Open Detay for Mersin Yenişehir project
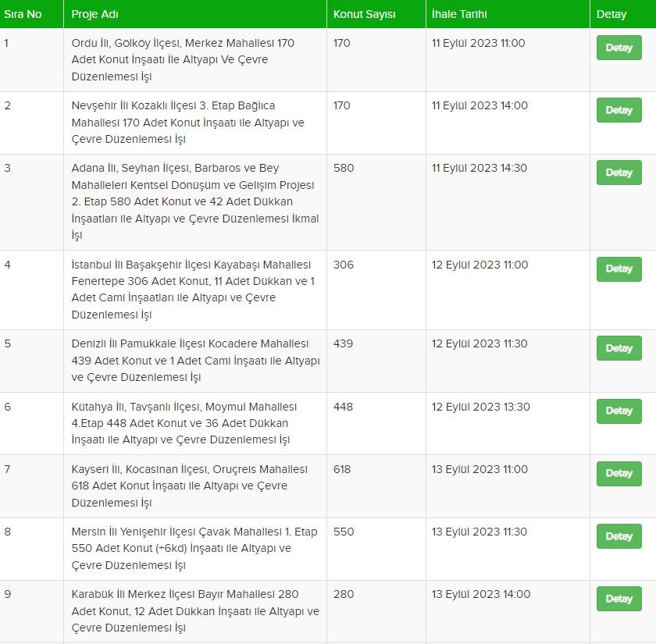 pos(619,536)
